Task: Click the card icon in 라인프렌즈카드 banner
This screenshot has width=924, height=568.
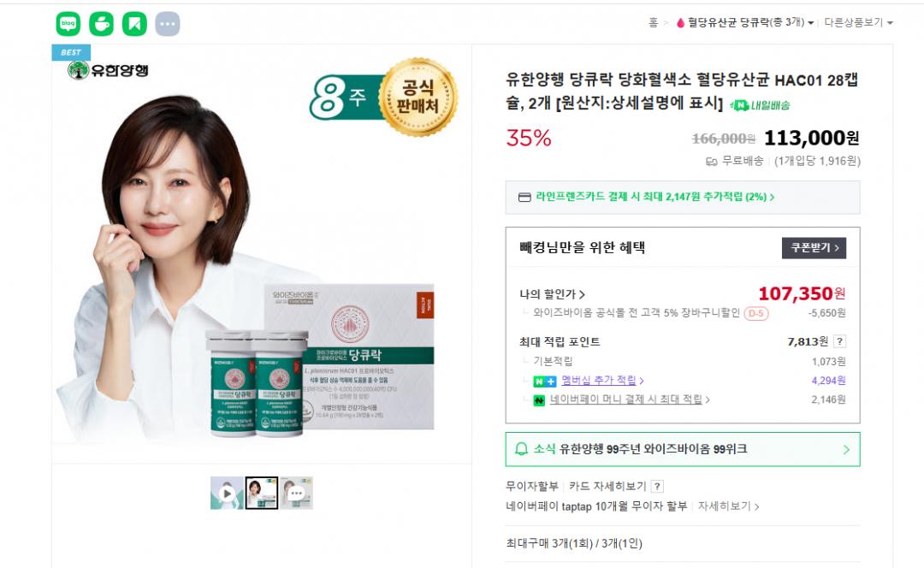Action: pyautogui.click(x=524, y=197)
